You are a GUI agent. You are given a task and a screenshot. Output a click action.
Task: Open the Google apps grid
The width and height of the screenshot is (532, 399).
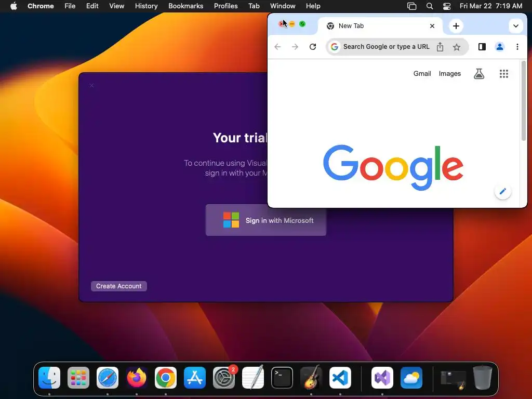[504, 74]
